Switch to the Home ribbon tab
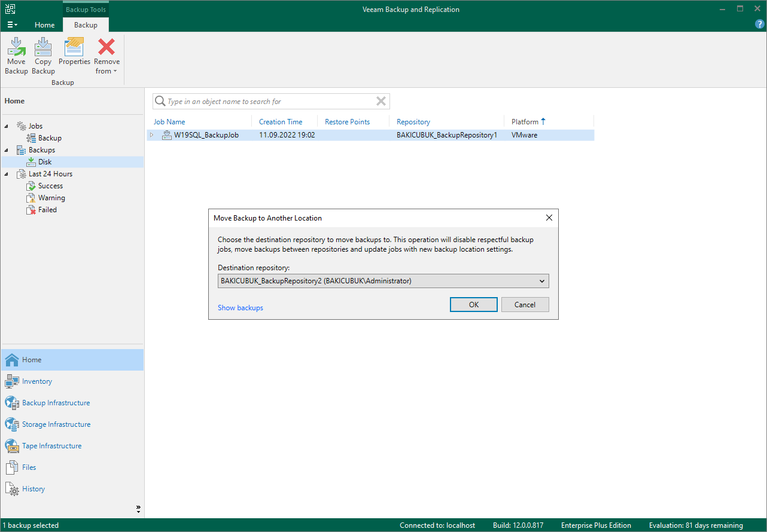767x532 pixels. [x=45, y=25]
